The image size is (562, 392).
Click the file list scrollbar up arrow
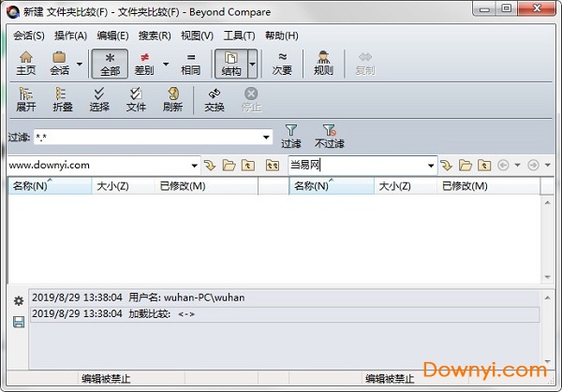point(547,203)
